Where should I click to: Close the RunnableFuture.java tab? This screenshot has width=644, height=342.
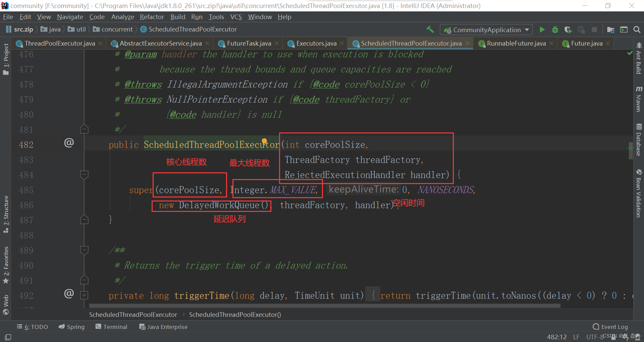pos(551,43)
